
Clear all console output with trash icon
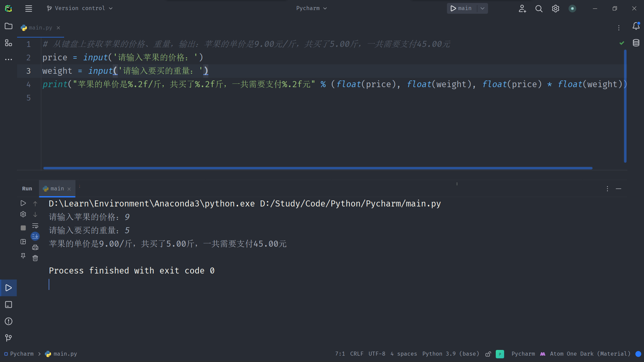(35, 258)
